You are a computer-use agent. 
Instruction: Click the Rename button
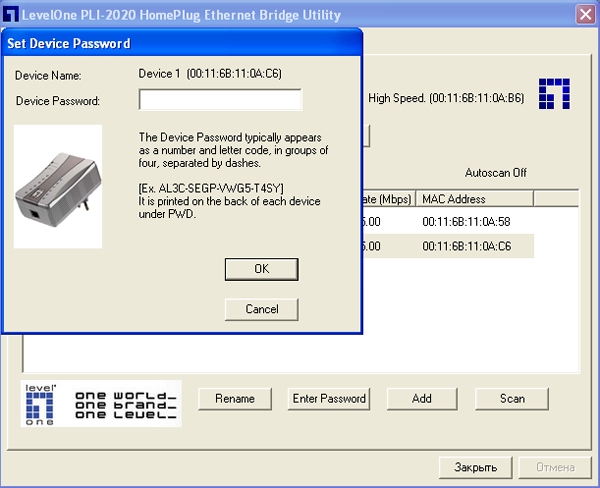click(x=235, y=399)
